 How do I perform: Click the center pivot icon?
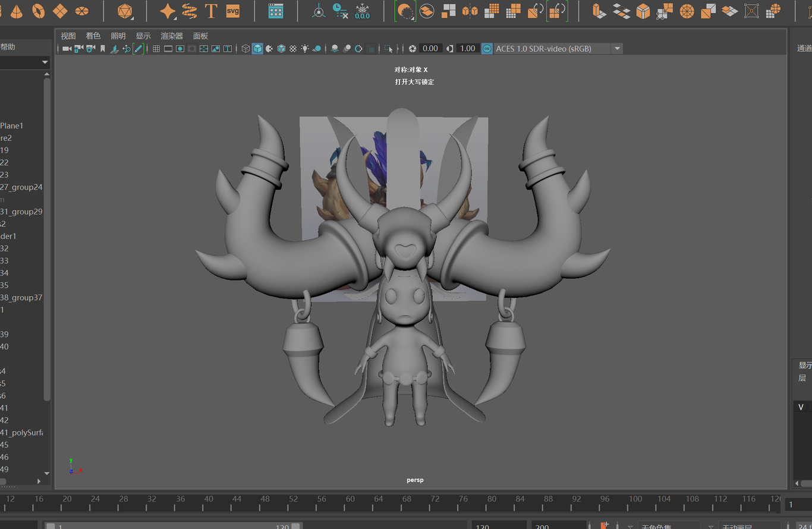319,11
